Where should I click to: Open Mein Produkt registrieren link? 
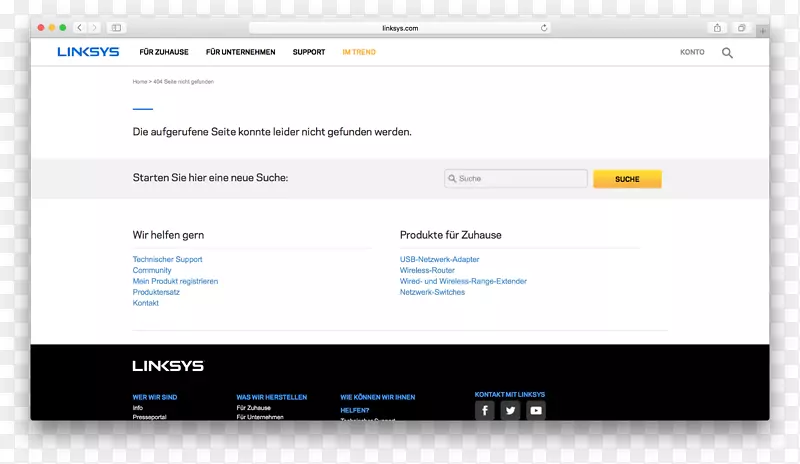175,281
